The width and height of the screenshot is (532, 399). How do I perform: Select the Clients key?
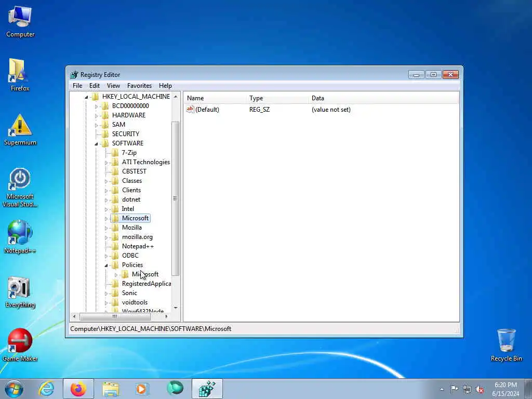[131, 190]
